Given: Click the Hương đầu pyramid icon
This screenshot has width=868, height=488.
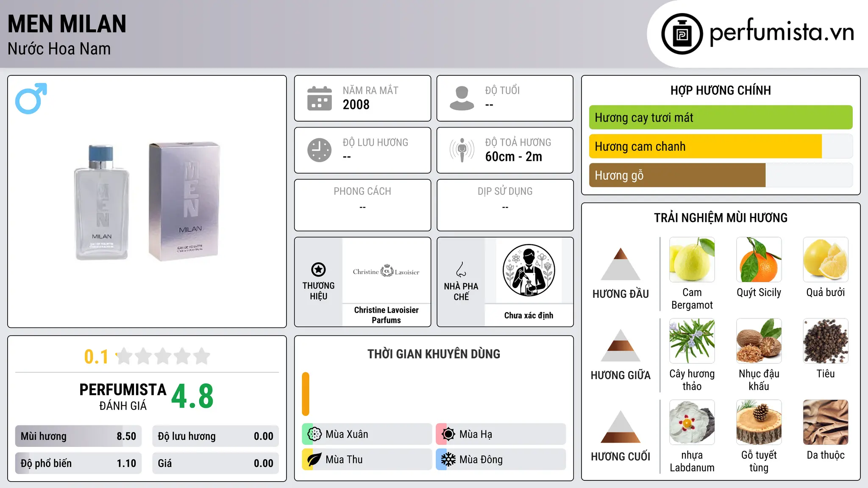Looking at the screenshot, I should (x=620, y=264).
